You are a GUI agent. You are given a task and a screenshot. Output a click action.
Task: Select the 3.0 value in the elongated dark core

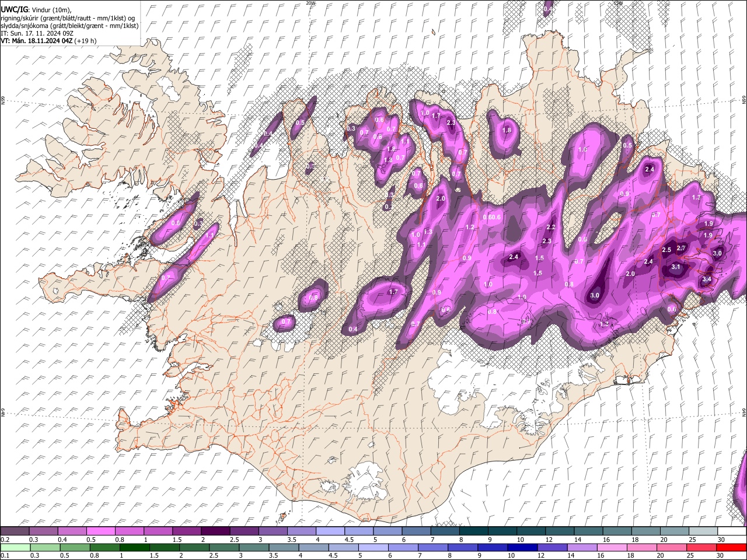[x=595, y=296]
